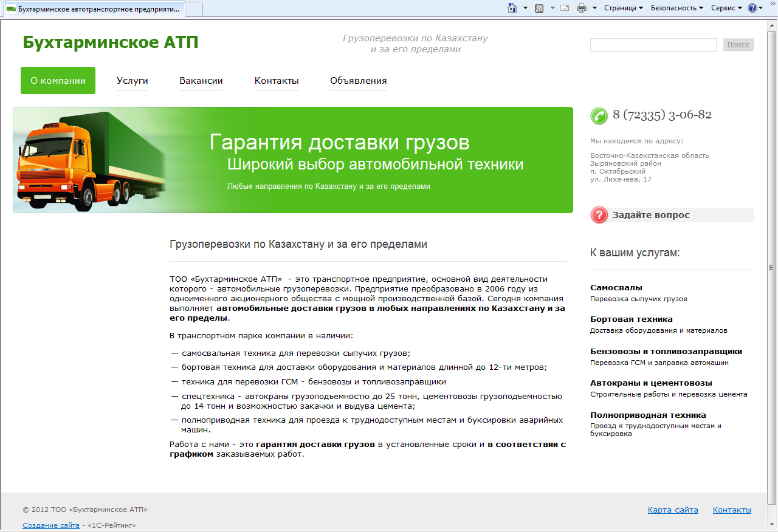Click the Read mail envelope icon
The height and width of the screenshot is (532, 778).
[x=565, y=8]
